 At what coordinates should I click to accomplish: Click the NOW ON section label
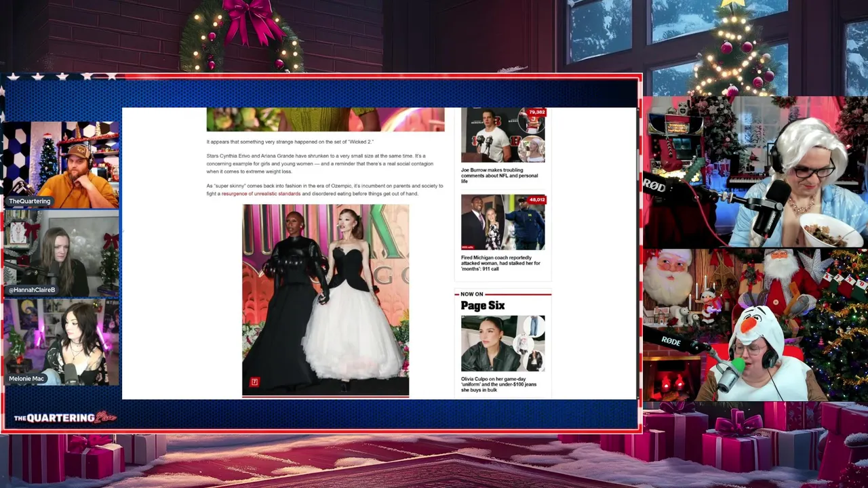[x=472, y=294]
